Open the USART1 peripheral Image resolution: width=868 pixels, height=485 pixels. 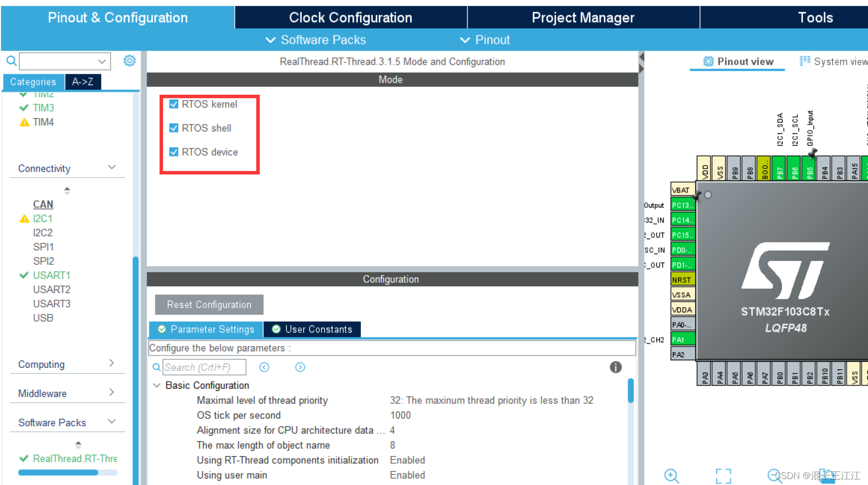(52, 275)
